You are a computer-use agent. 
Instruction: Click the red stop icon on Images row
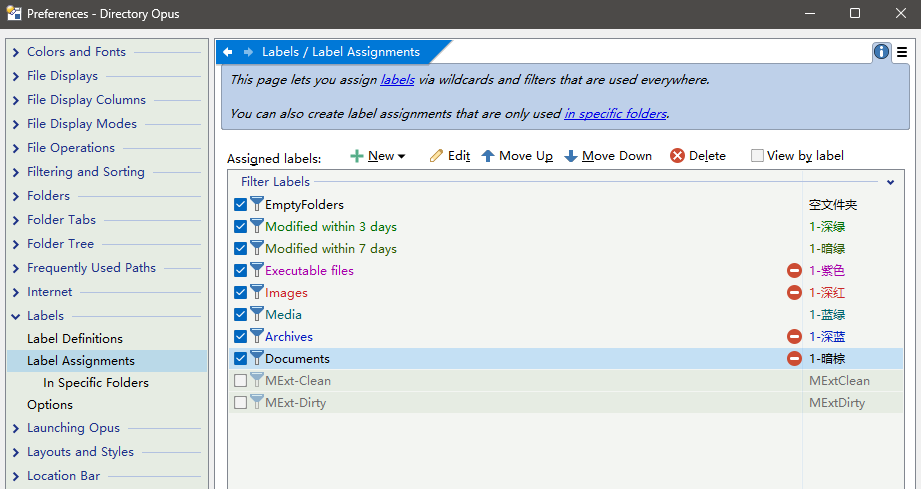[x=794, y=292]
